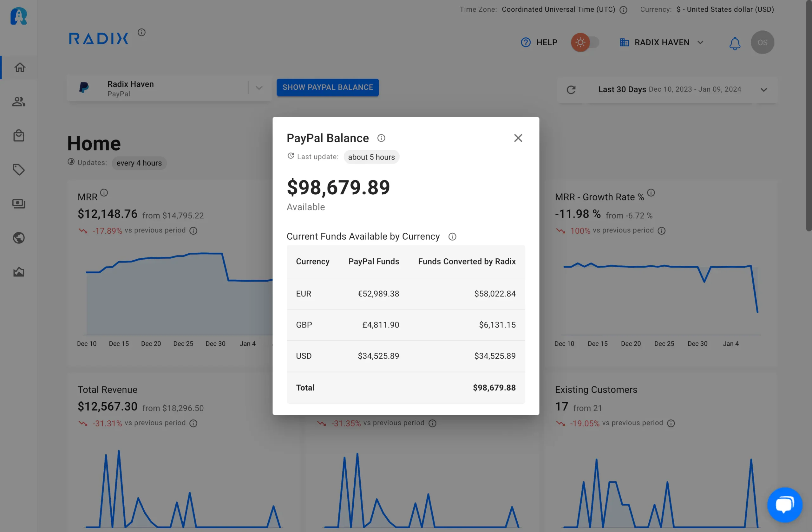
Task: Click the notifications bell icon
Action: 735,43
